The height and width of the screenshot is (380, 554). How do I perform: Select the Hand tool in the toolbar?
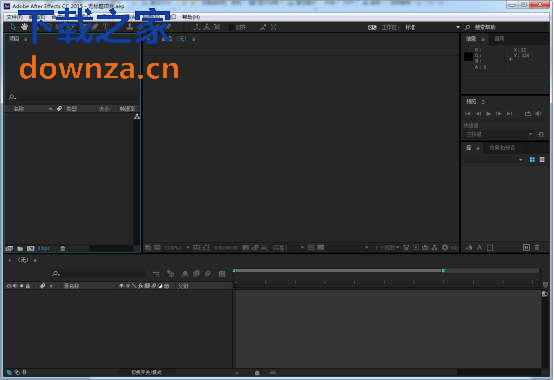click(24, 27)
